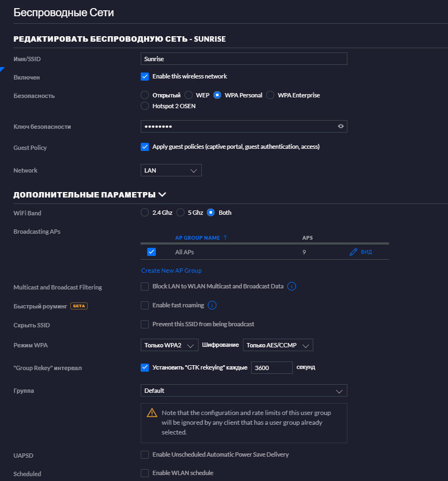Reveal the security key with the eye icon

click(341, 127)
